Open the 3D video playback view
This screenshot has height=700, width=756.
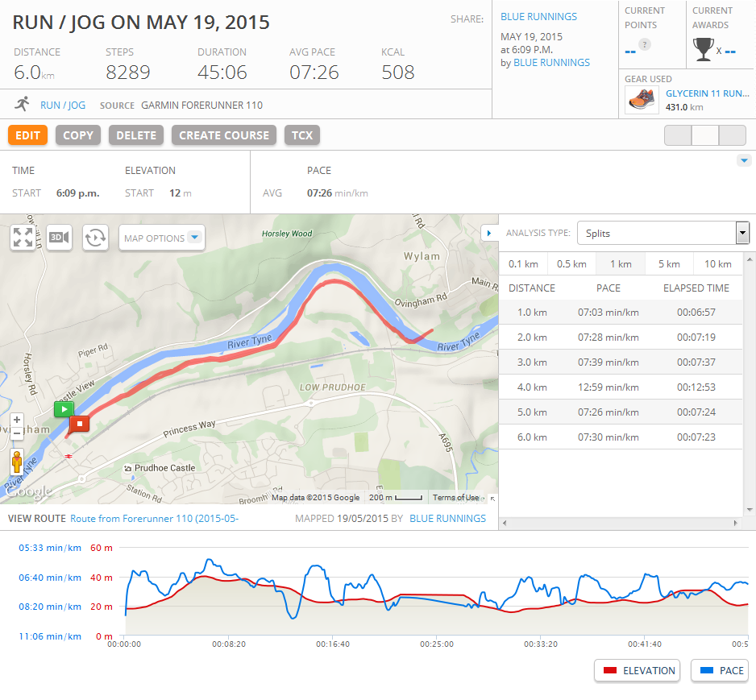59,238
